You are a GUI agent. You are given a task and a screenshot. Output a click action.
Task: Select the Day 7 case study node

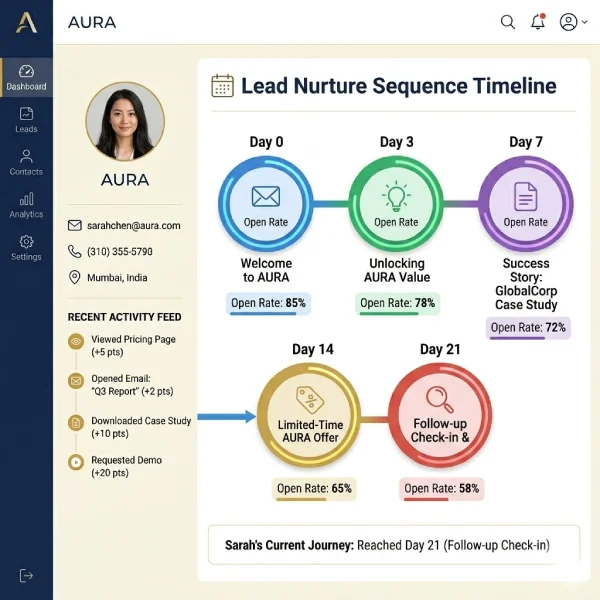526,204
